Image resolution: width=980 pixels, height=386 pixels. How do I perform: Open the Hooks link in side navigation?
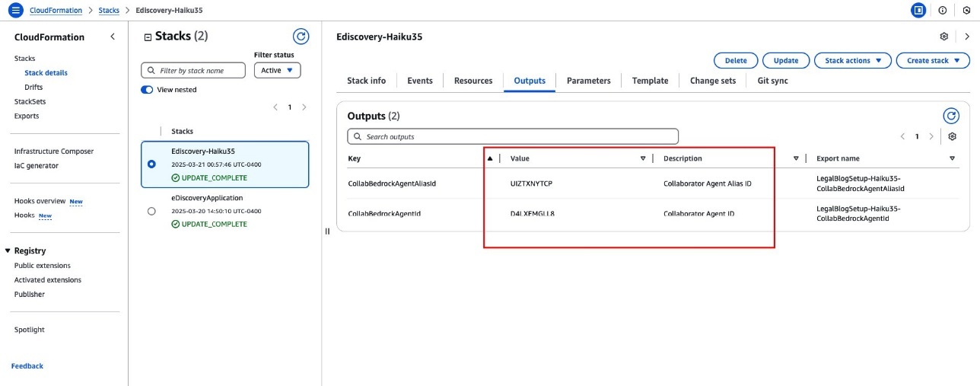click(x=24, y=215)
